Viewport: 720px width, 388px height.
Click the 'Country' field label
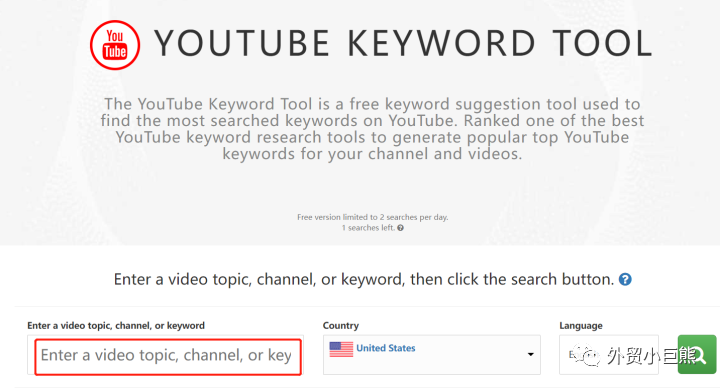click(x=341, y=326)
